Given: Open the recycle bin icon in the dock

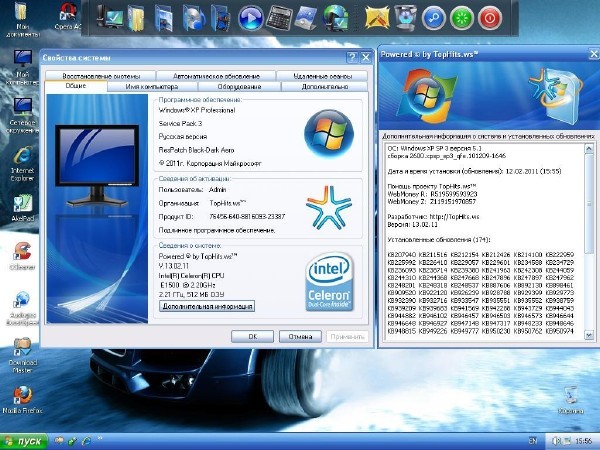Looking at the screenshot, I should 405,18.
